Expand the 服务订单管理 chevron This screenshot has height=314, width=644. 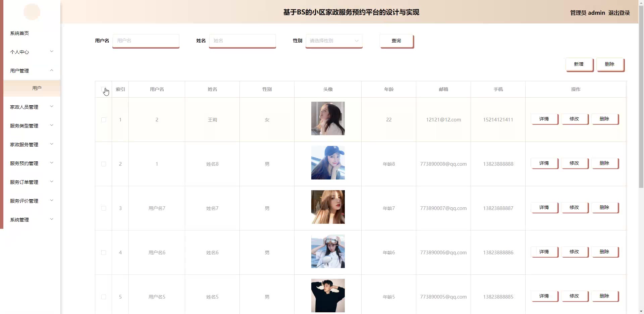tap(52, 181)
